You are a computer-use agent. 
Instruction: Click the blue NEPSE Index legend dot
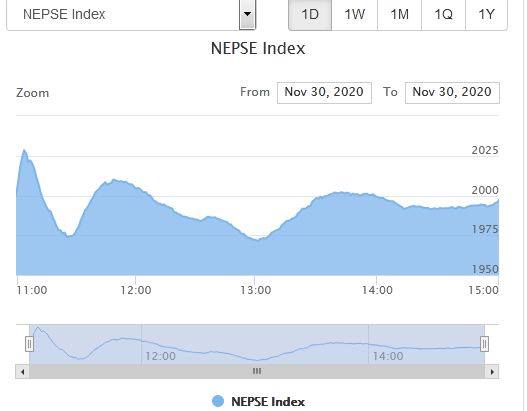coord(218,401)
